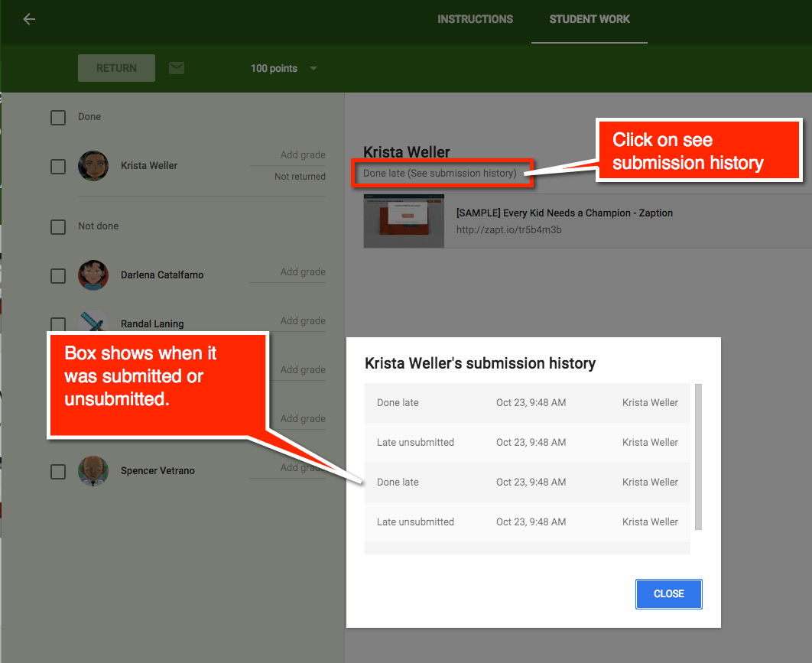Open the Zaption link http://zapt.io/tr5b4m3b

(x=508, y=229)
